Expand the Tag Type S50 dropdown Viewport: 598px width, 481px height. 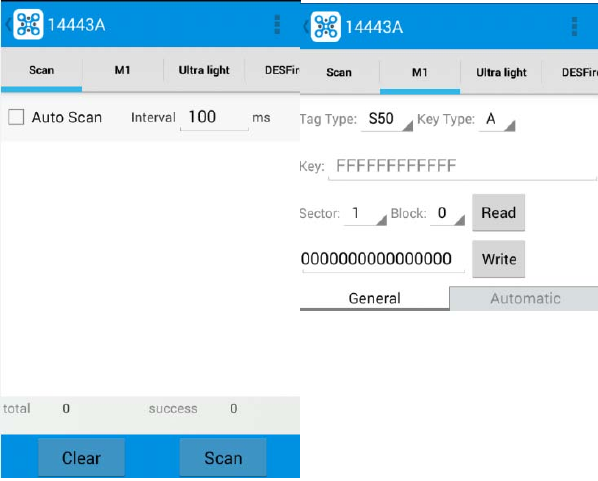pos(387,119)
